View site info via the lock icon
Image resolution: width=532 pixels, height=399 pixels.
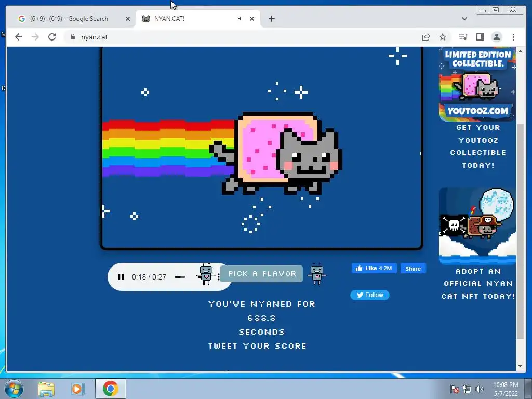[x=73, y=37]
